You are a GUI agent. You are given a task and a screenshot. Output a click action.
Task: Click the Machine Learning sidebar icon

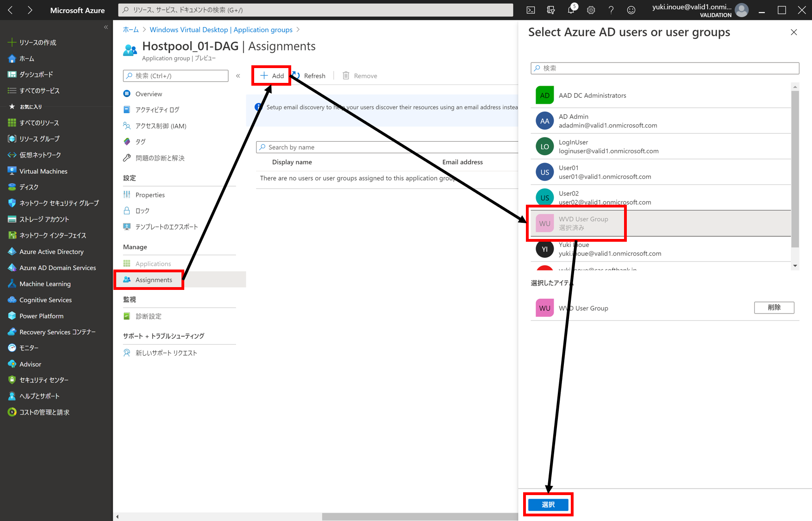click(12, 284)
